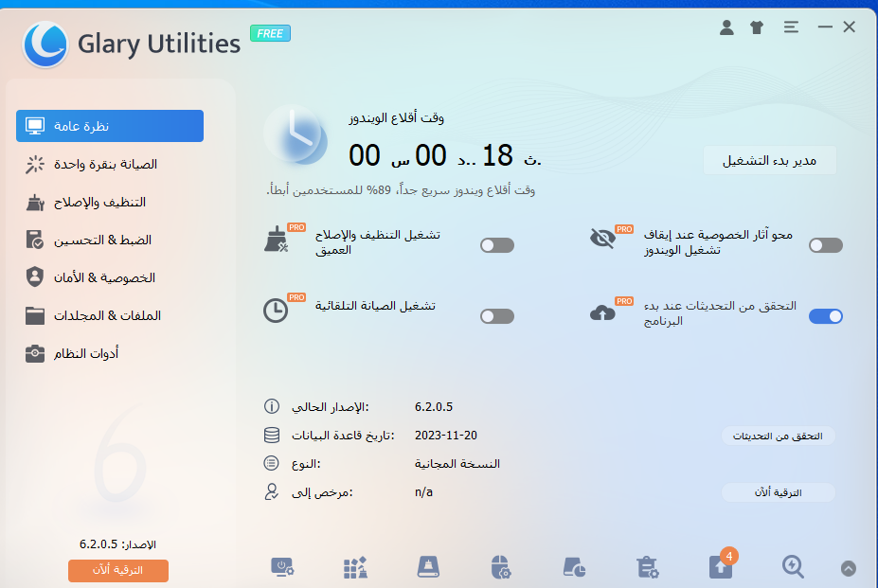Click the magnifier with lightning bolt icon
Image resolution: width=878 pixels, height=588 pixels.
(x=793, y=566)
